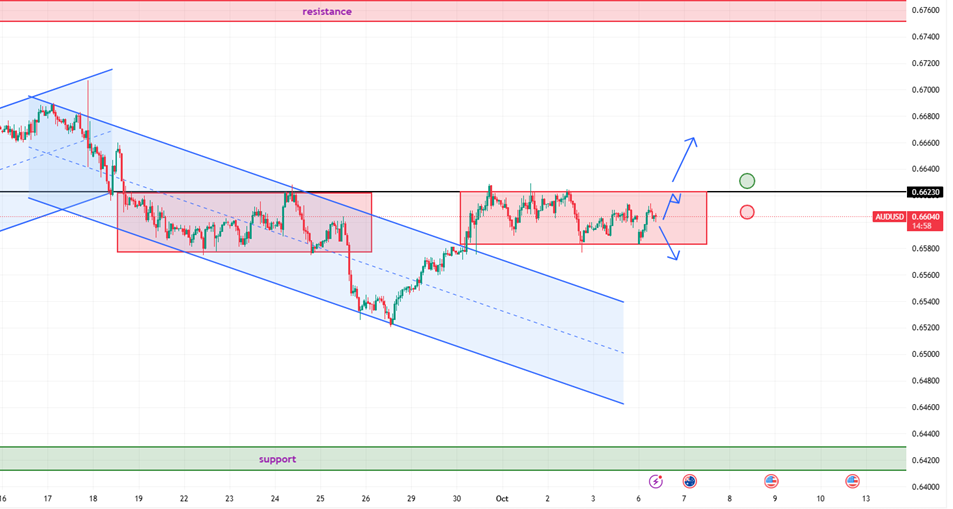Click the 0.67600 value on price scale
953x509 pixels.
[x=926, y=11]
